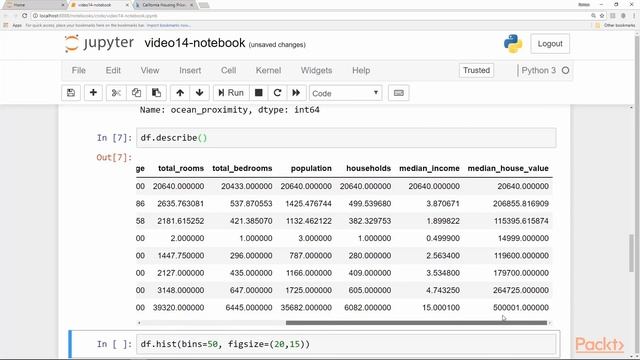640x360 pixels.
Task: Close the video14-notebook browser tab
Action: [x=127, y=5]
